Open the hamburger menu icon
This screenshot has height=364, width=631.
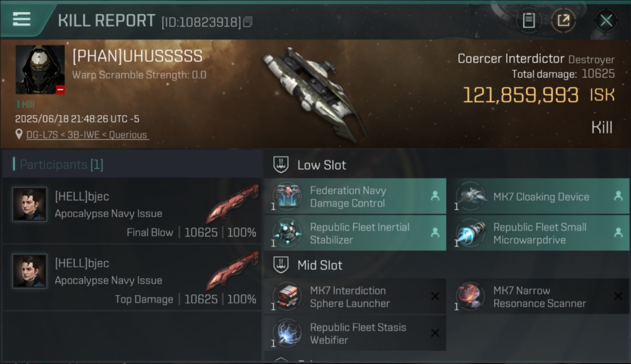21,19
